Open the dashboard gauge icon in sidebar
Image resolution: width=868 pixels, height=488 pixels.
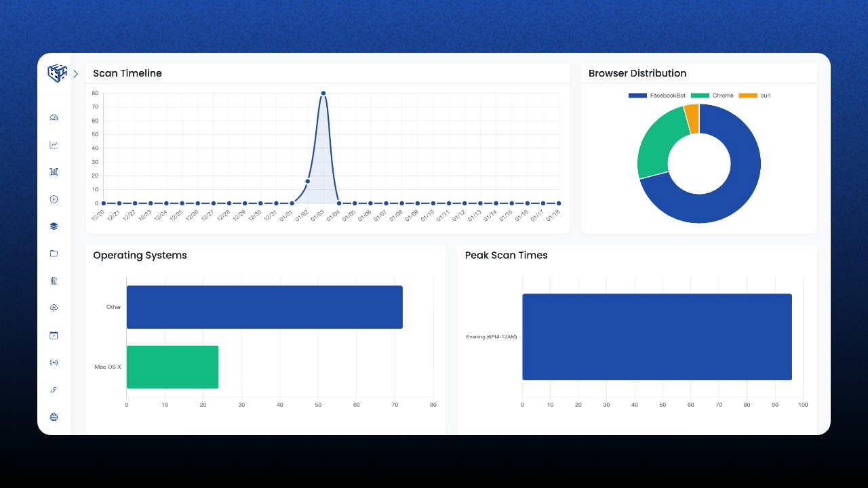(x=54, y=118)
